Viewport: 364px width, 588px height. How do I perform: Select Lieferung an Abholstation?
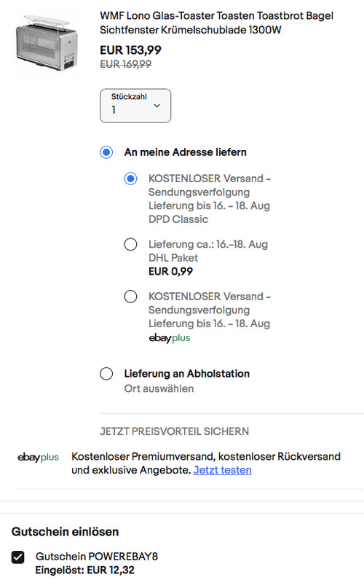tap(106, 374)
